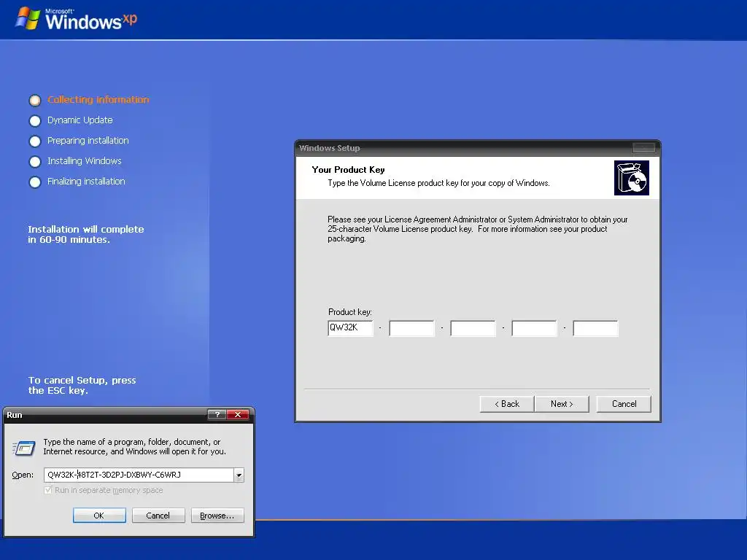Go back with the Back button
Screen dimensions: 747x560
point(507,404)
